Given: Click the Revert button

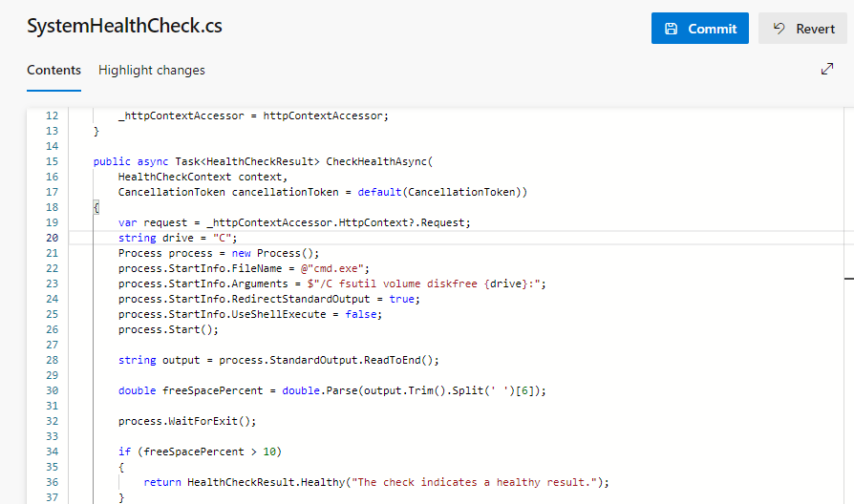Looking at the screenshot, I should coord(802,29).
